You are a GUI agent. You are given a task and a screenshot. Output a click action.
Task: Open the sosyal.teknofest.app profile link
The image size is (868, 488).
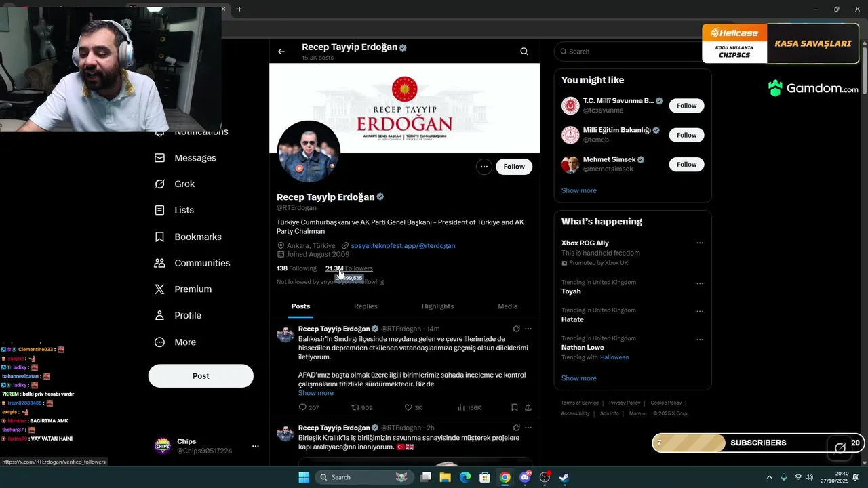click(403, 245)
